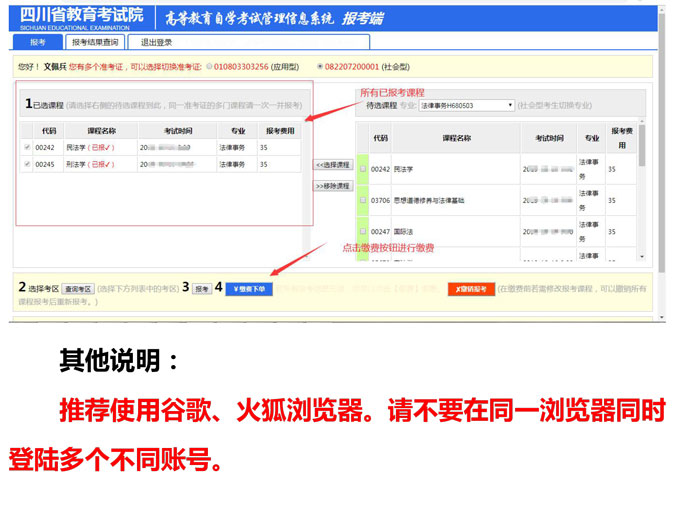Select admission ticket 082207200001 radio button
The image size is (680, 513).
coord(319,67)
